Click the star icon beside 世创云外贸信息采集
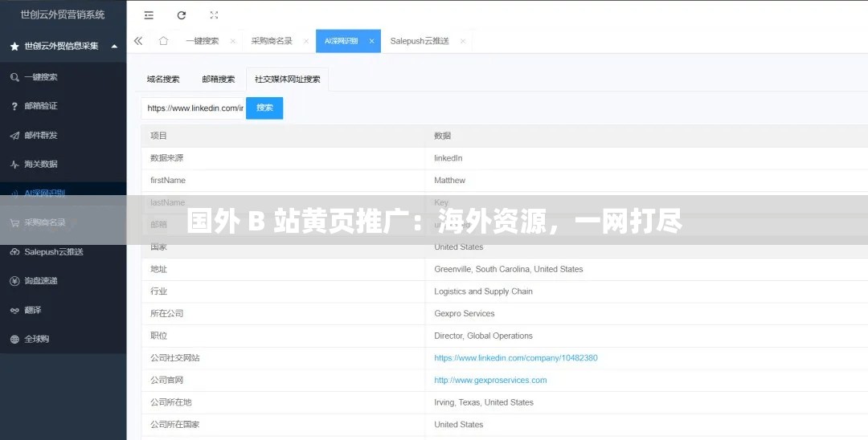This screenshot has width=868, height=440. tap(15, 47)
